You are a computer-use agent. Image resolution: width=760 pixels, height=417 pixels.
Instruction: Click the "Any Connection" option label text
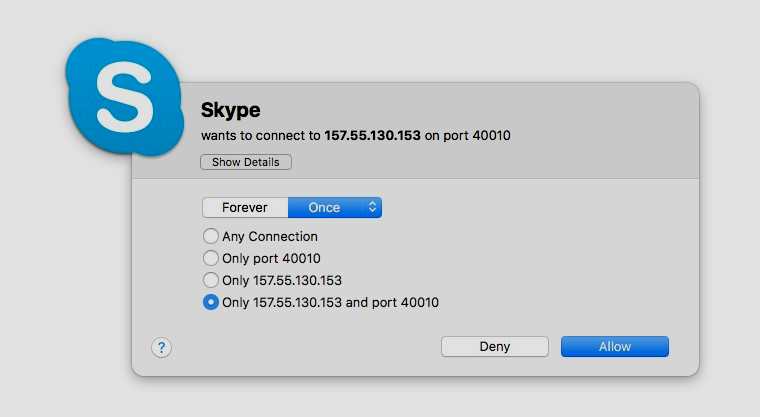(x=270, y=237)
